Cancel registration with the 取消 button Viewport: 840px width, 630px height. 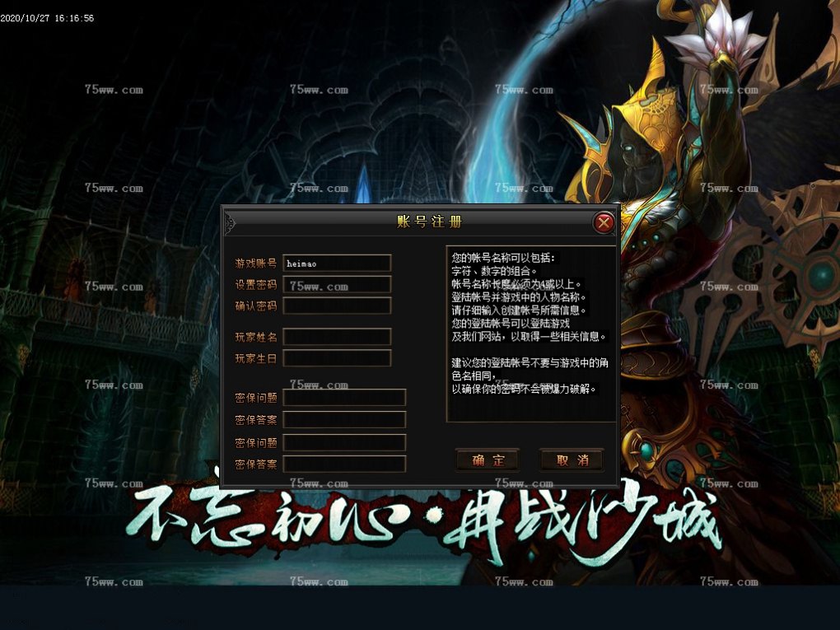[572, 460]
